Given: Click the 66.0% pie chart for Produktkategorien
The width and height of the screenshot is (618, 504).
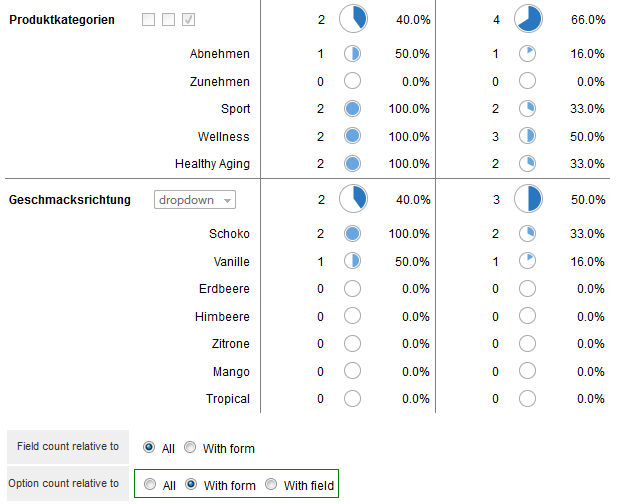Looking at the screenshot, I should pos(528,19).
